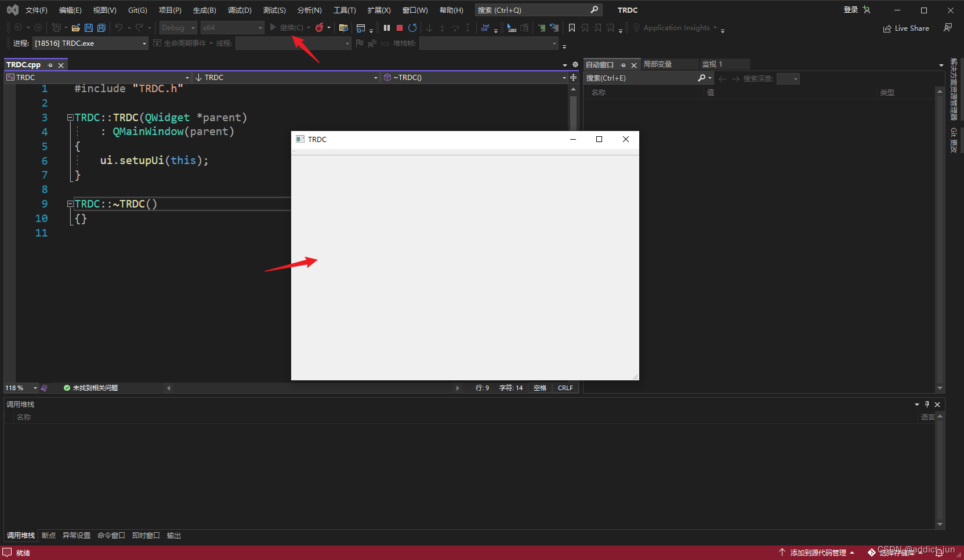
Task: Open the process [18516] TRDC.exe dropdown
Action: click(90, 43)
